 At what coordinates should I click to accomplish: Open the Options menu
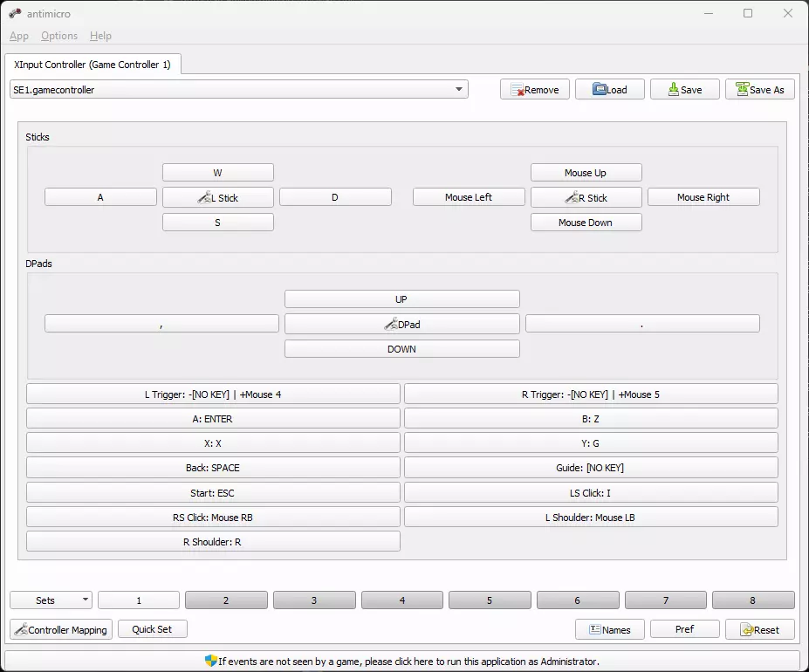pos(59,36)
